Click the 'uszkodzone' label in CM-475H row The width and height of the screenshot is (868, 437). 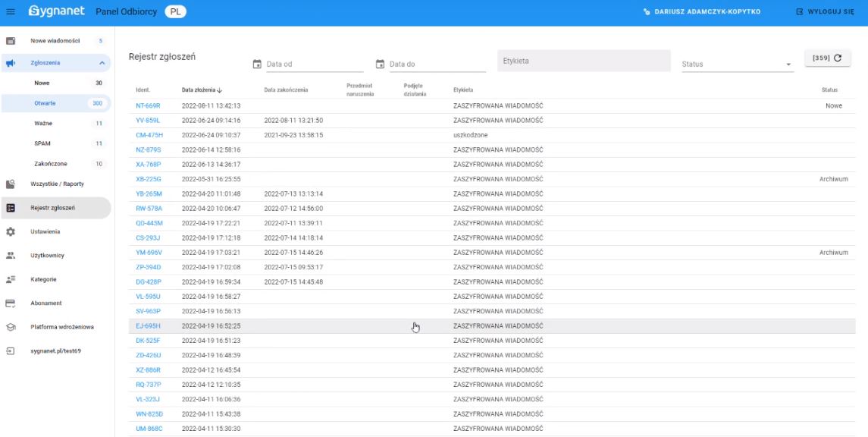(470, 135)
